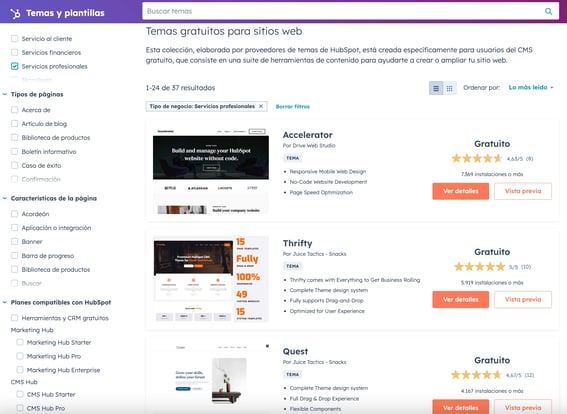Check Aplicación o integración
This screenshot has width=567, height=414.
[x=14, y=228]
